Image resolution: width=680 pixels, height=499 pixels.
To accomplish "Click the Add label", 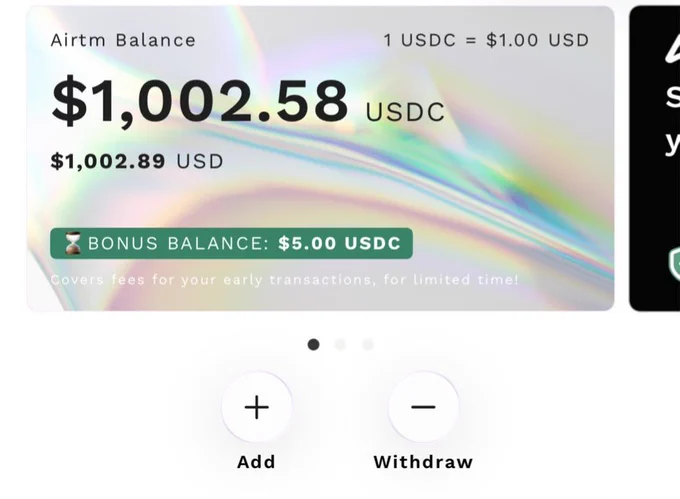I will pos(256,462).
